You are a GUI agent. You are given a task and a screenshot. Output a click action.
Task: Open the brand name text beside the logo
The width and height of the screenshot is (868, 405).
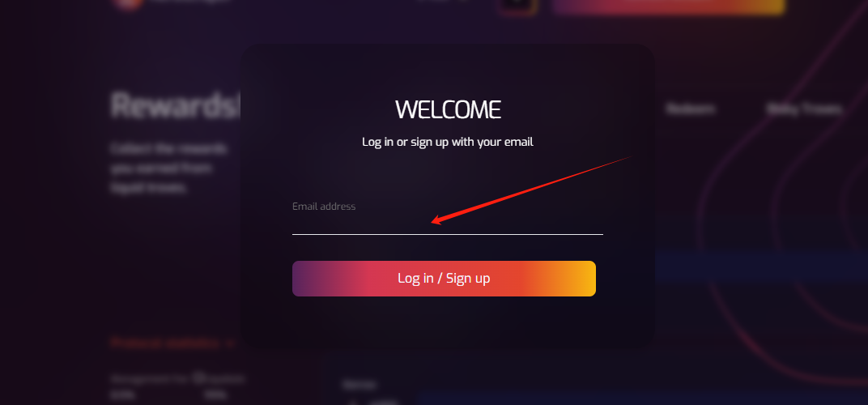pos(189,2)
